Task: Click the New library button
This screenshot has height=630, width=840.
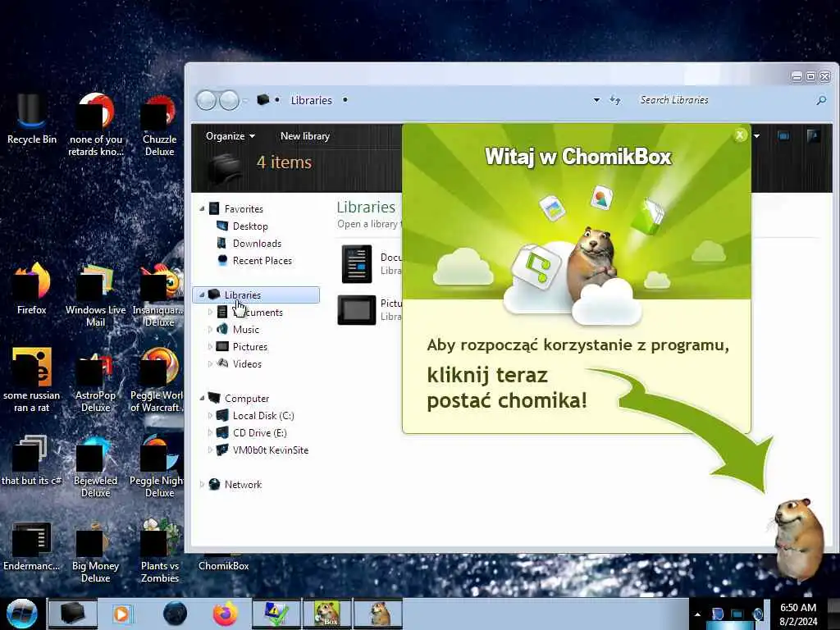Action: click(x=305, y=136)
